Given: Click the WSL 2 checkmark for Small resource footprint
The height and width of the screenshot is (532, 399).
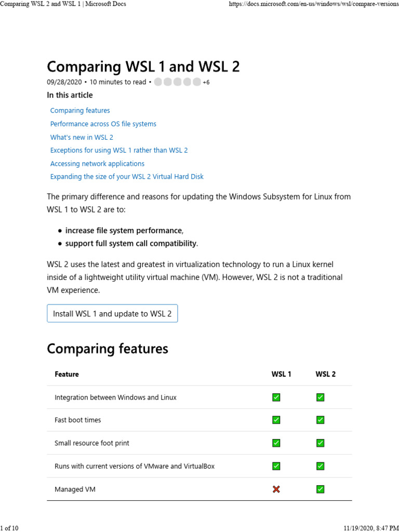Looking at the screenshot, I should [x=321, y=443].
